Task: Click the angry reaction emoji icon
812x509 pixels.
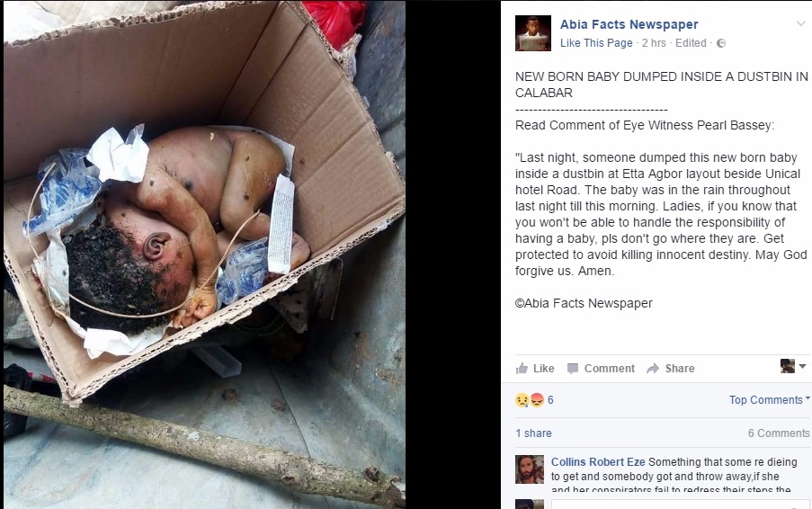Action: tap(538, 400)
